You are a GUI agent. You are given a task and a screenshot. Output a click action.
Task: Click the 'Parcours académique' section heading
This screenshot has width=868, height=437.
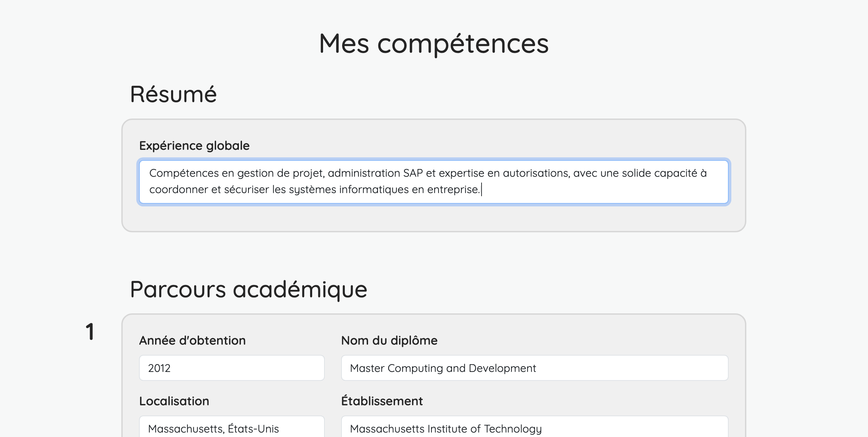pyautogui.click(x=248, y=290)
